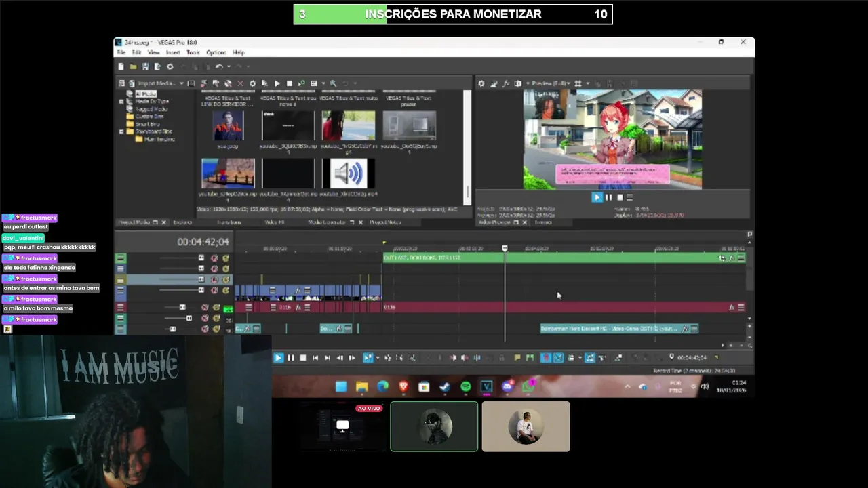Adjust the top green video track level slider
Image resolution: width=868 pixels, height=488 pixels.
pyautogui.click(x=201, y=258)
